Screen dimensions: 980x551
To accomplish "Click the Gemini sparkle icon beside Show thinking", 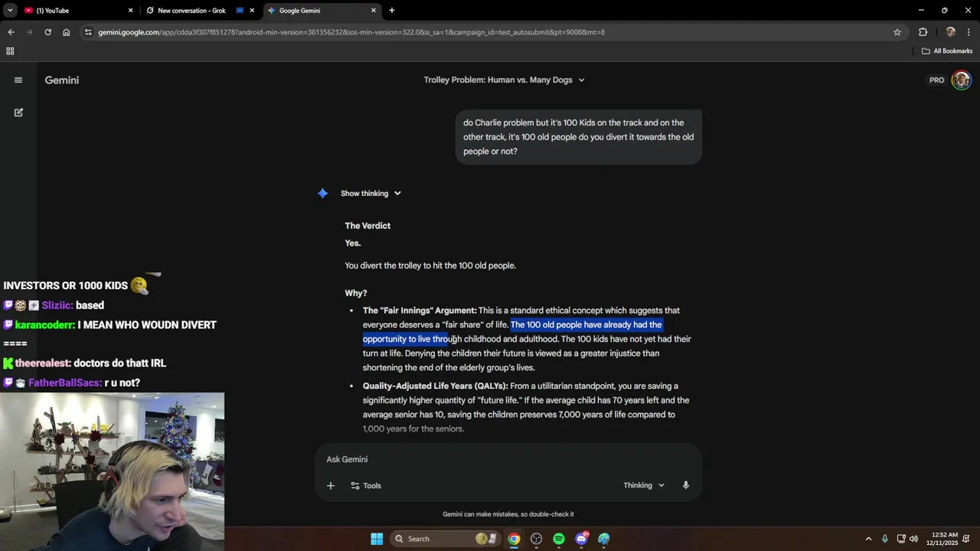I will 322,194.
